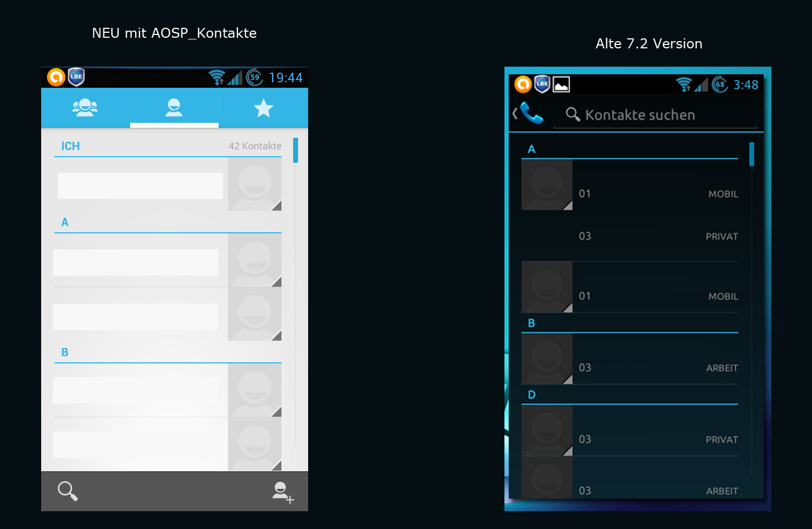The width and height of the screenshot is (812, 529).
Task: Tap the magnifier icon beside 'Kontakte suchen'
Action: pos(573,114)
